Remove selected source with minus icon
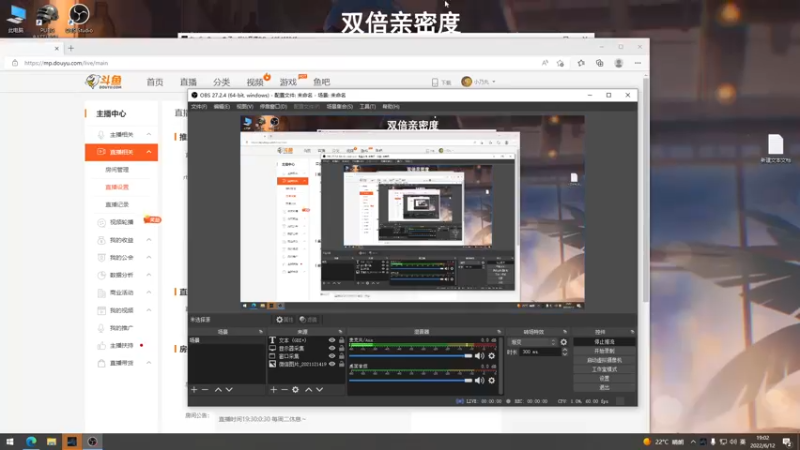The height and width of the screenshot is (450, 800). coord(284,390)
